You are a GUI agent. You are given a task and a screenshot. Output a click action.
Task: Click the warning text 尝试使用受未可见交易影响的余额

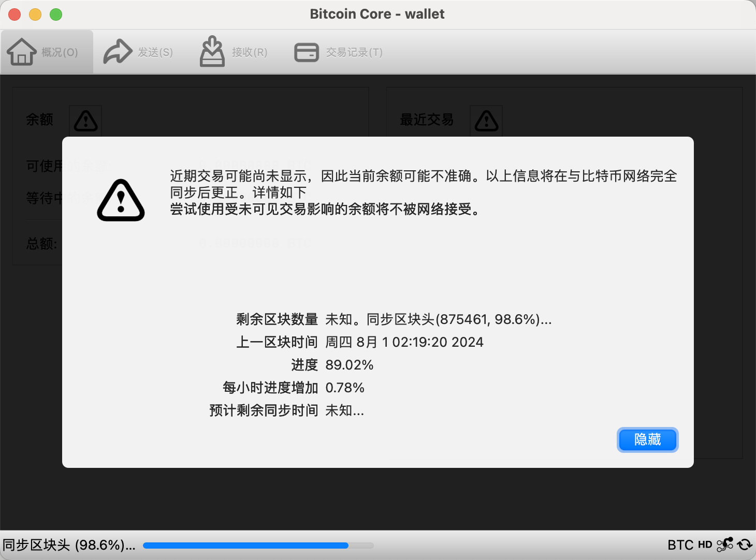(325, 209)
